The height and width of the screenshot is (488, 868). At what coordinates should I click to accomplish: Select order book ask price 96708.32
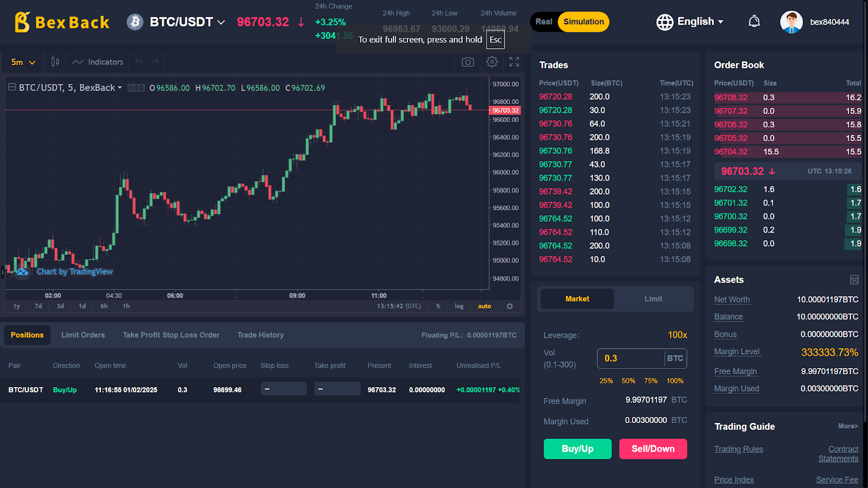pyautogui.click(x=731, y=98)
